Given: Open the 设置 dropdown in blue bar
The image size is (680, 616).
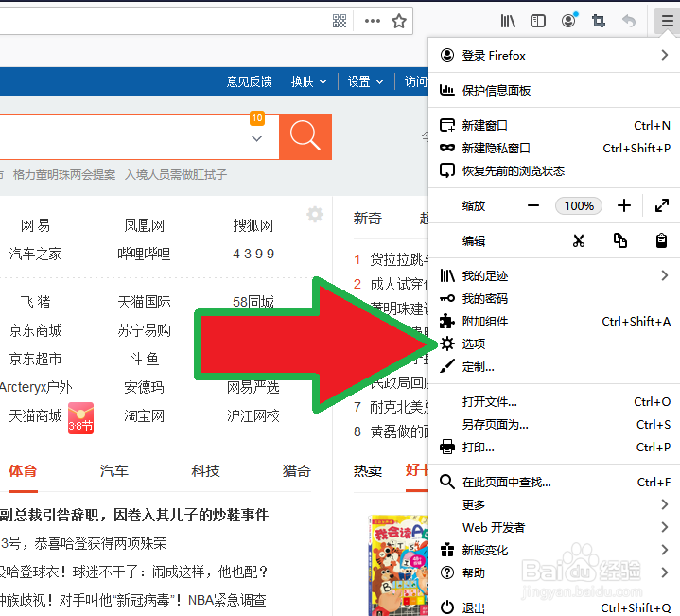Looking at the screenshot, I should [x=365, y=81].
